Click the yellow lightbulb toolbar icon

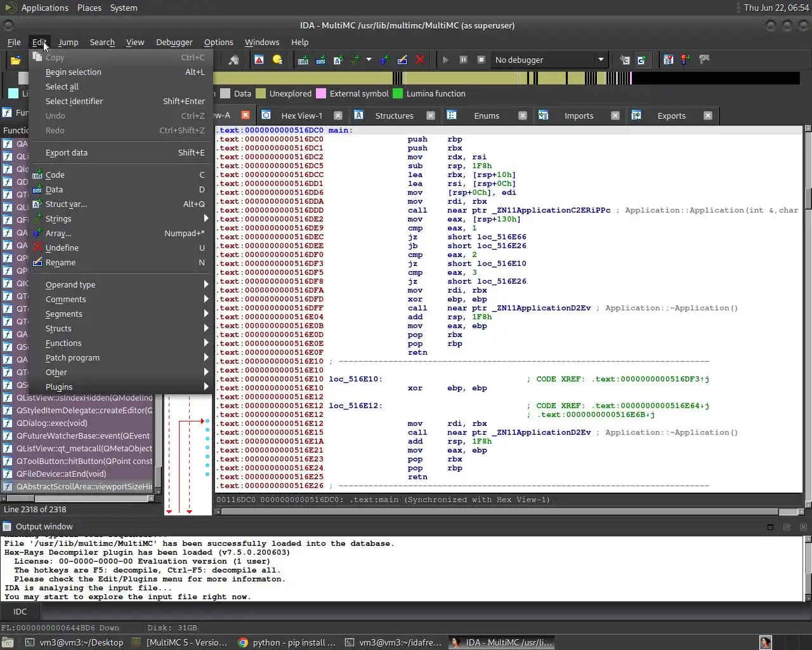(x=277, y=60)
